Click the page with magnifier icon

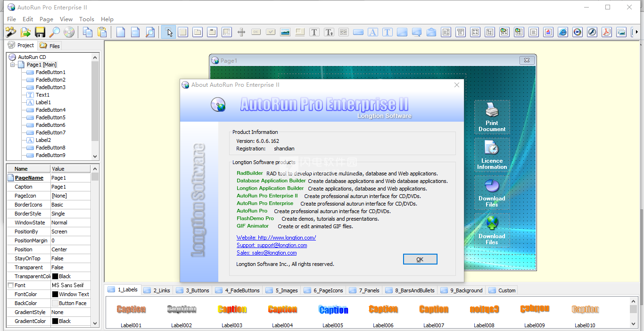[x=150, y=32]
